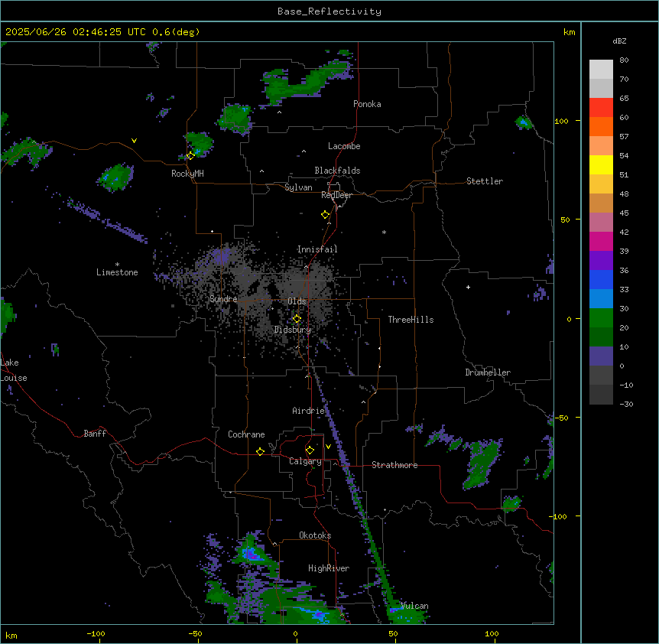This screenshot has width=659, height=644.
Task: Select the 80 value in the dBZ legend
Action: coord(624,60)
